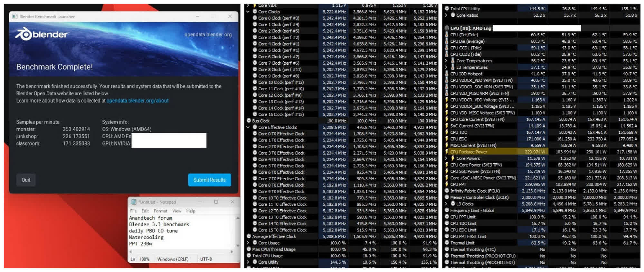Viewport: 644px width, 272px height.
Task: Click the Blender logo in launcher banner
Action: click(x=42, y=34)
